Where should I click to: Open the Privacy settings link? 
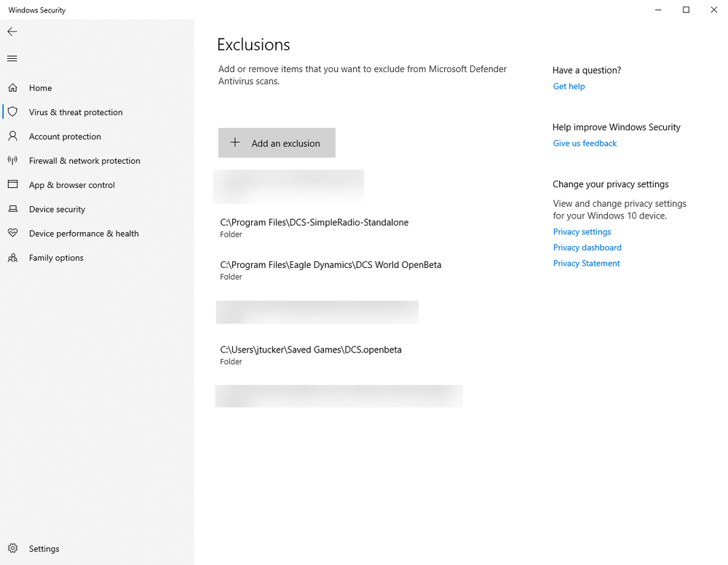[582, 232]
